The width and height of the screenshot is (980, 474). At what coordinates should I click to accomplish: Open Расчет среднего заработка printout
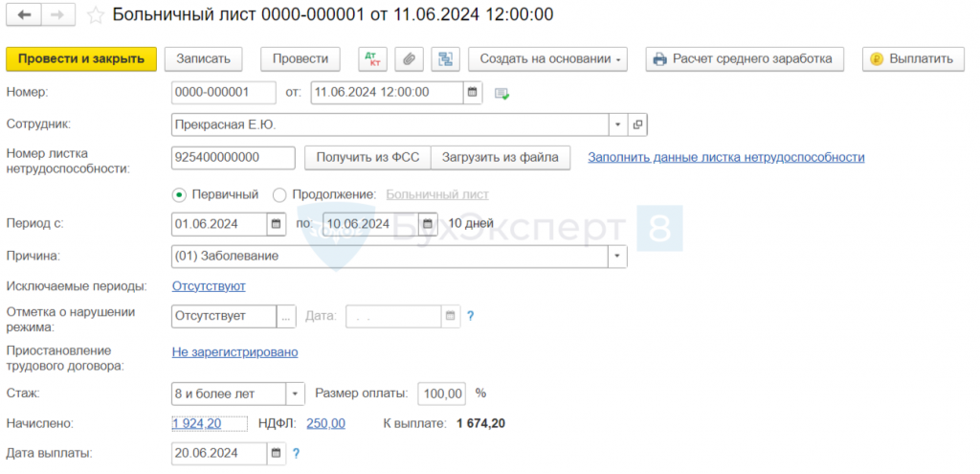click(x=745, y=58)
